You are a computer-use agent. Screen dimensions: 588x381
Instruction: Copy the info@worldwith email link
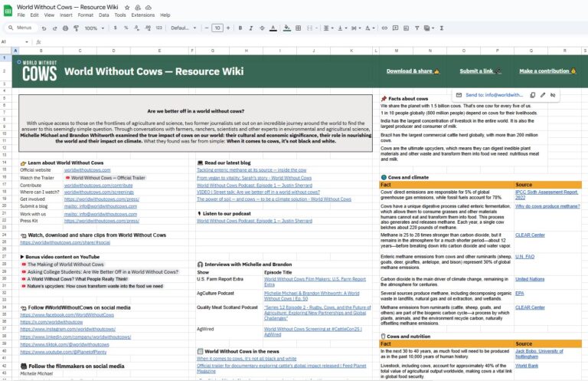click(x=533, y=95)
